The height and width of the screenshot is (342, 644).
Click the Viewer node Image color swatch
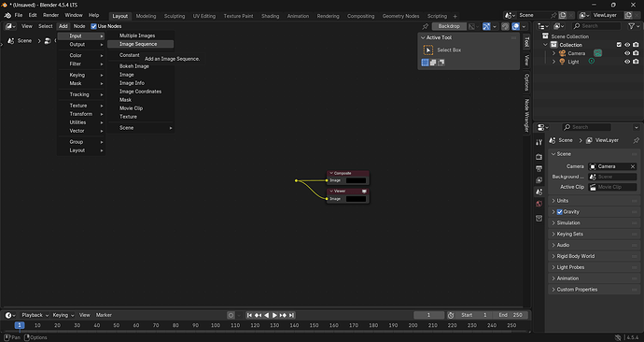(356, 199)
